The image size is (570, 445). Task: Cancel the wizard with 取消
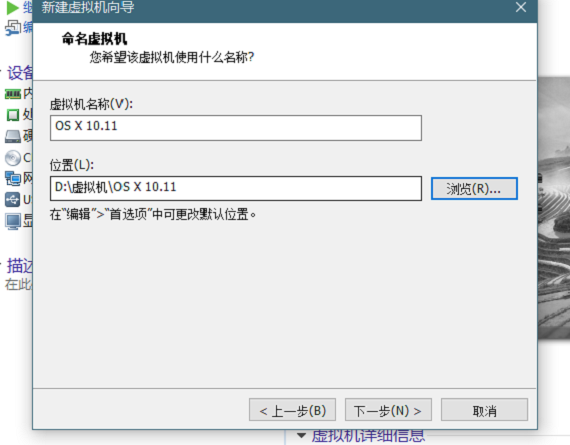pyautogui.click(x=484, y=410)
